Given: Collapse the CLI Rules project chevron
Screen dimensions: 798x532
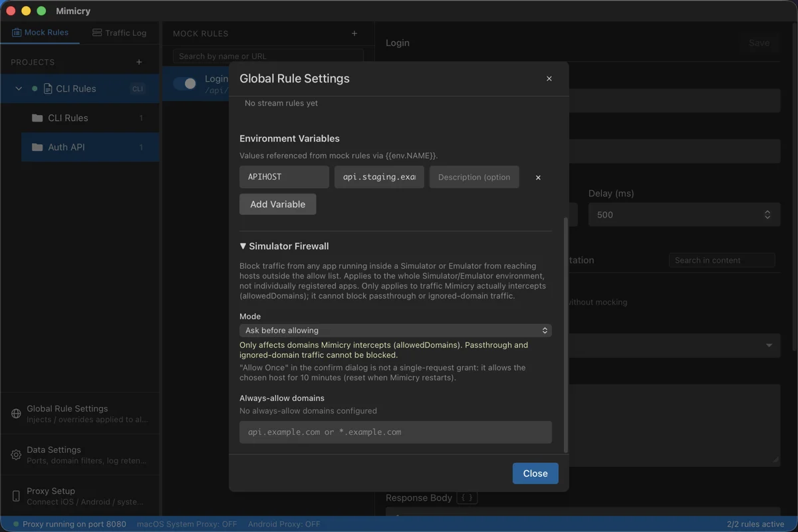Looking at the screenshot, I should tap(19, 88).
